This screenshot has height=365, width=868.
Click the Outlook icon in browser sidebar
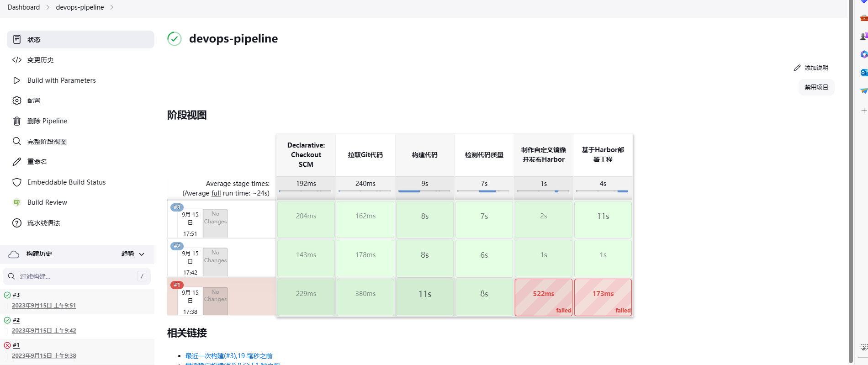point(863,73)
